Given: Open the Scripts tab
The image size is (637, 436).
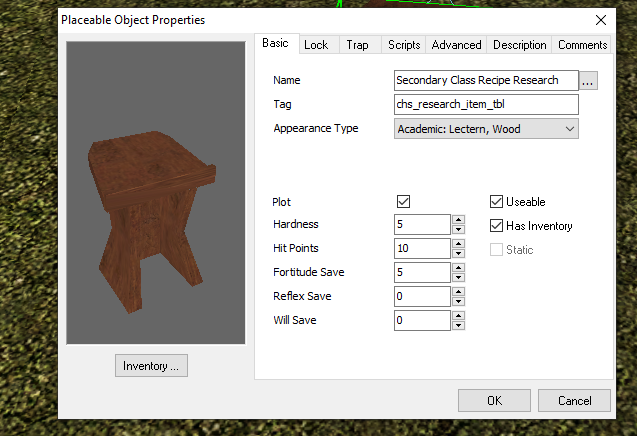Looking at the screenshot, I should 403,45.
